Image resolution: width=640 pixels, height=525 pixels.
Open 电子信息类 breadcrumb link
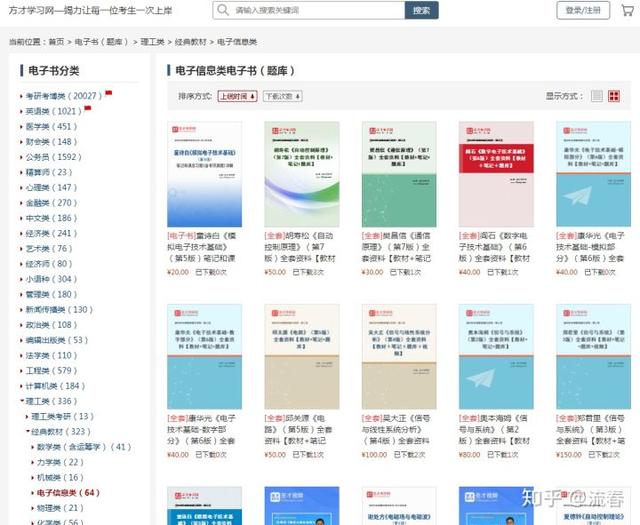(237, 42)
